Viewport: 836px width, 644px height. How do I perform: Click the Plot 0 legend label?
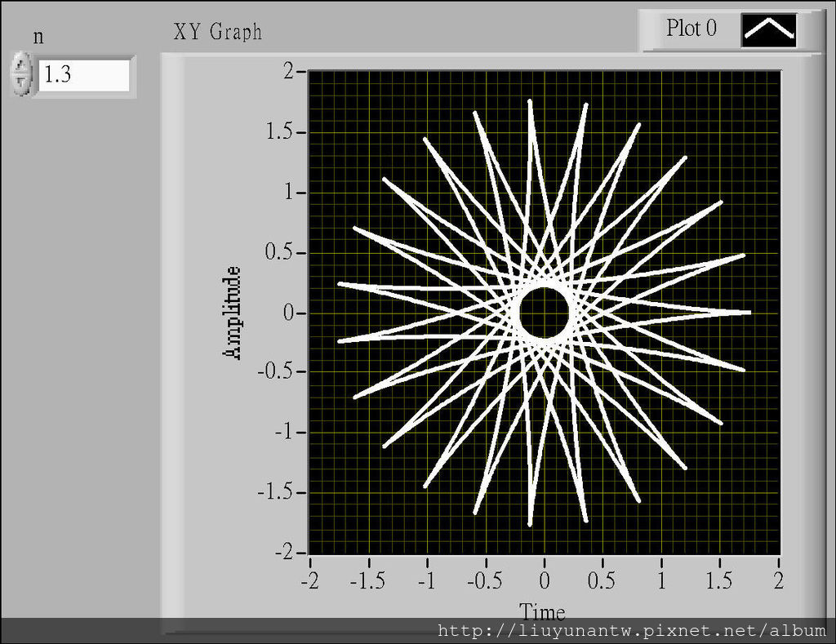point(691,28)
